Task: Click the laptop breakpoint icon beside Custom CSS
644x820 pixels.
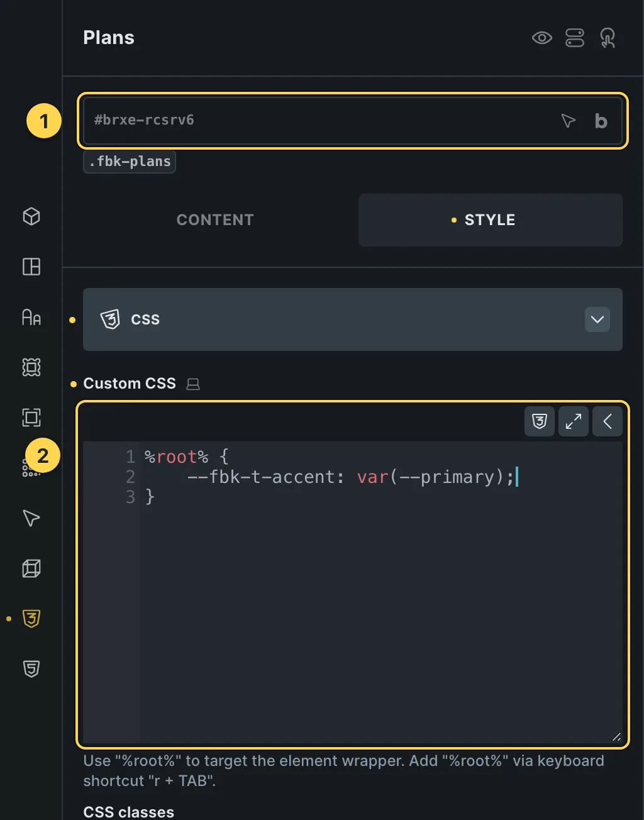Action: pyautogui.click(x=193, y=384)
